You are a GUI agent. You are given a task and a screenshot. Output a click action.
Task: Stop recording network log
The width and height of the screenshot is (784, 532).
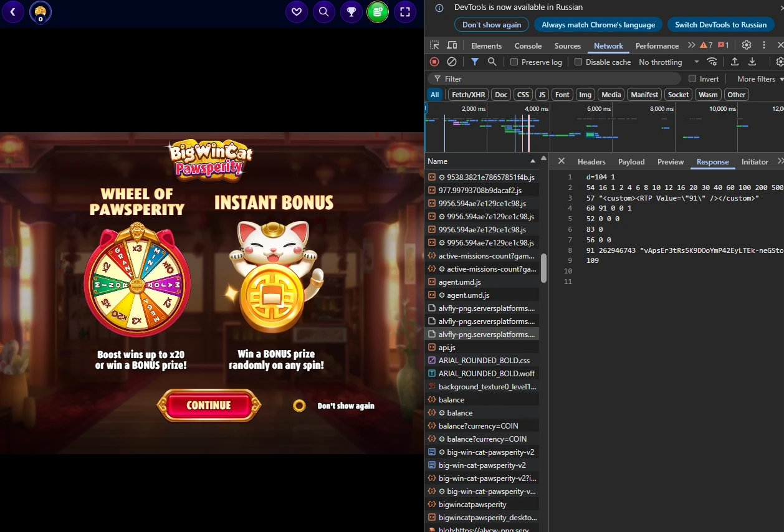tap(434, 62)
